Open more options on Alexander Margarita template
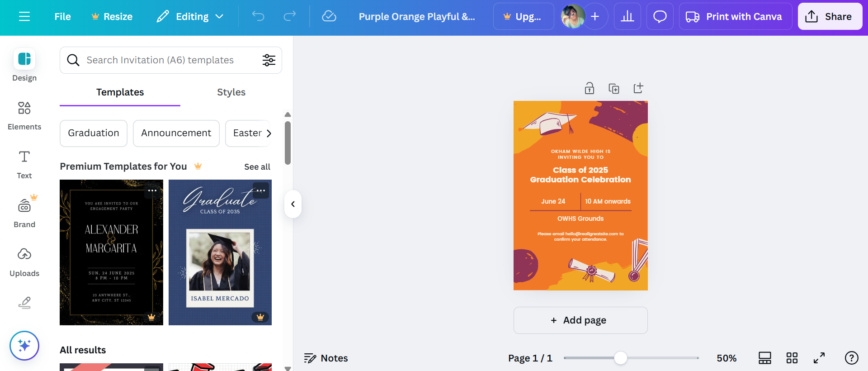 (152, 190)
